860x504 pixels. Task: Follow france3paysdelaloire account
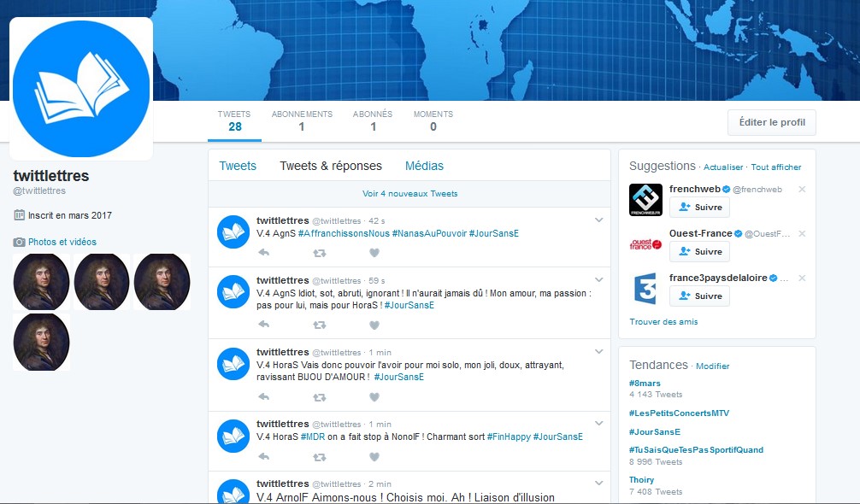[x=699, y=296]
